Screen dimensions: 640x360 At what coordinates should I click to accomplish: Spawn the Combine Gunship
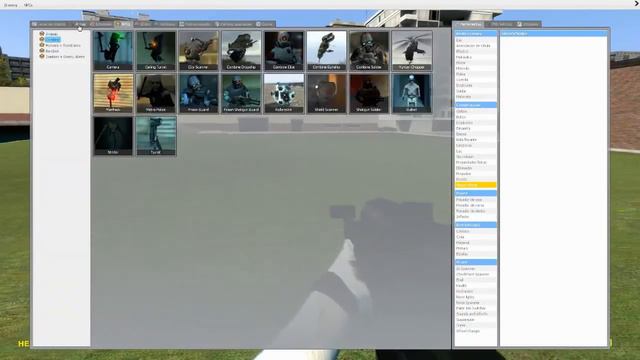(326, 51)
